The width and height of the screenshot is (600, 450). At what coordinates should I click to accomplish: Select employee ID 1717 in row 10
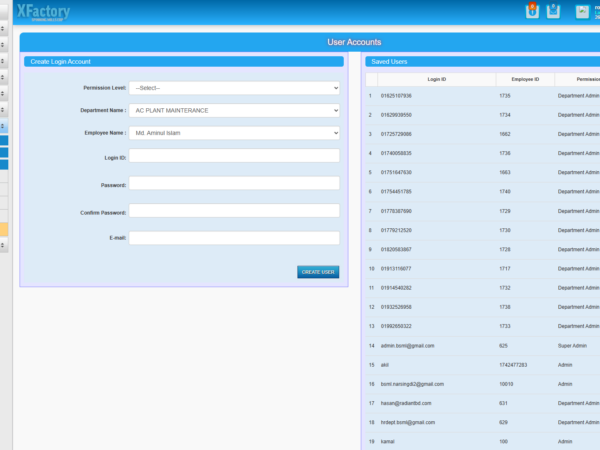click(x=505, y=269)
